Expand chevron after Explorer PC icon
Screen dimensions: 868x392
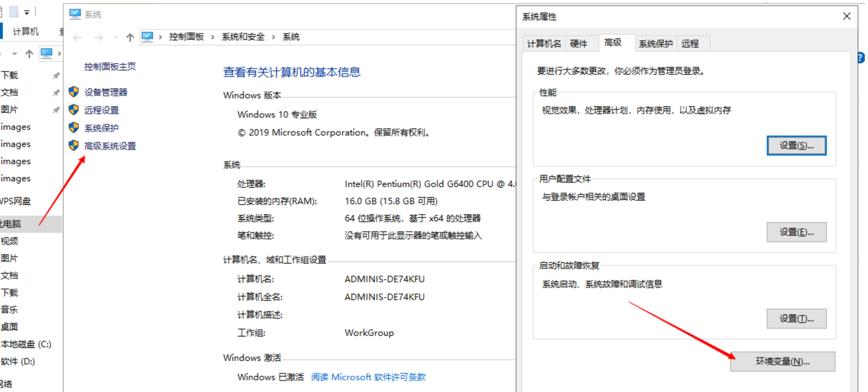(x=59, y=54)
